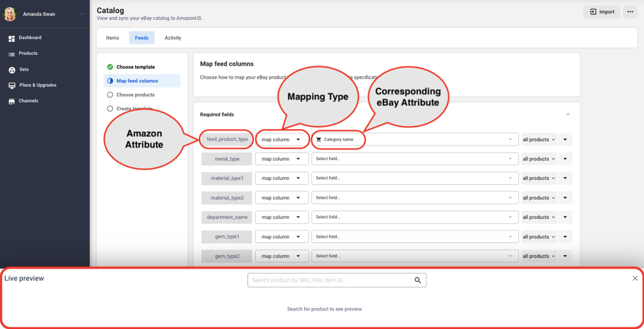
Task: Click the Import button
Action: pos(602,12)
